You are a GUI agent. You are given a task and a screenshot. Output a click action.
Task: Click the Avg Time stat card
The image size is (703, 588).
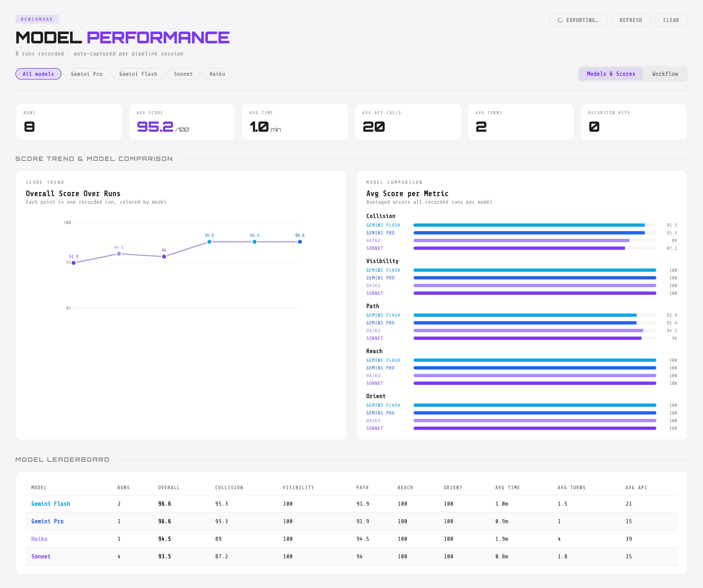(x=295, y=122)
